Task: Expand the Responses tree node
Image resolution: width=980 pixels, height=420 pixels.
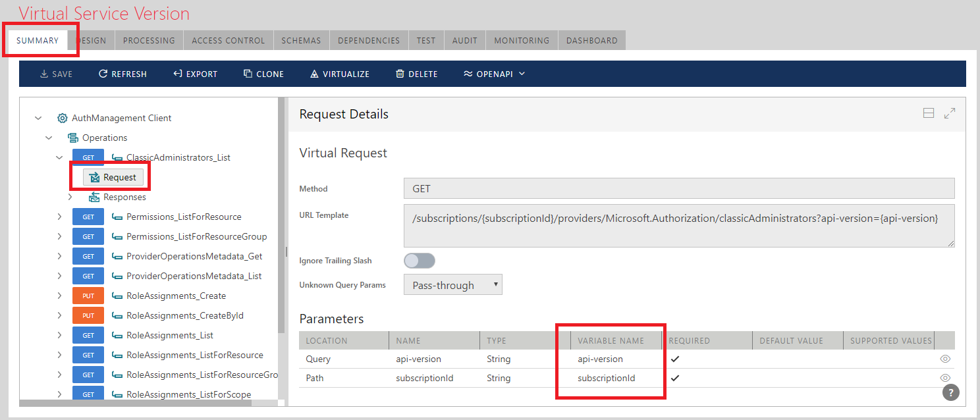Action: [70, 197]
